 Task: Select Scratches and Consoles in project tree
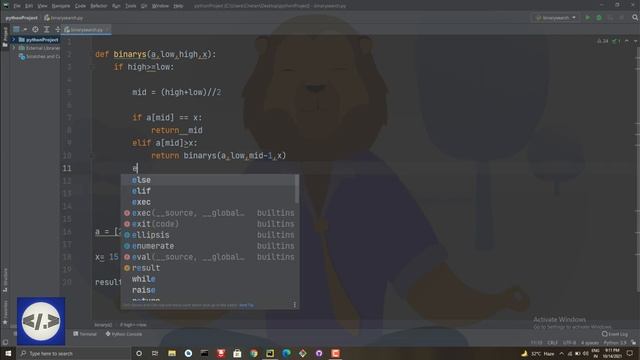point(40,56)
